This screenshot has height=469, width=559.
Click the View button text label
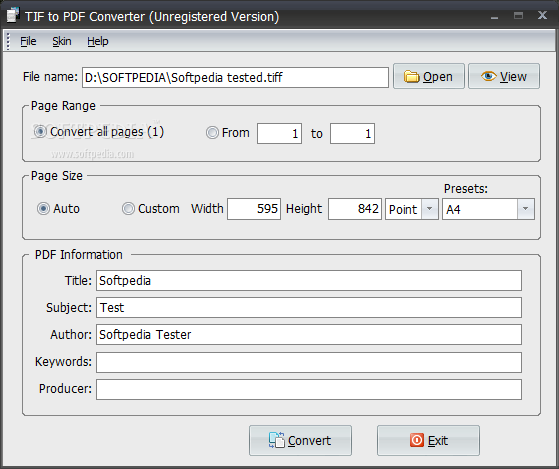(513, 77)
